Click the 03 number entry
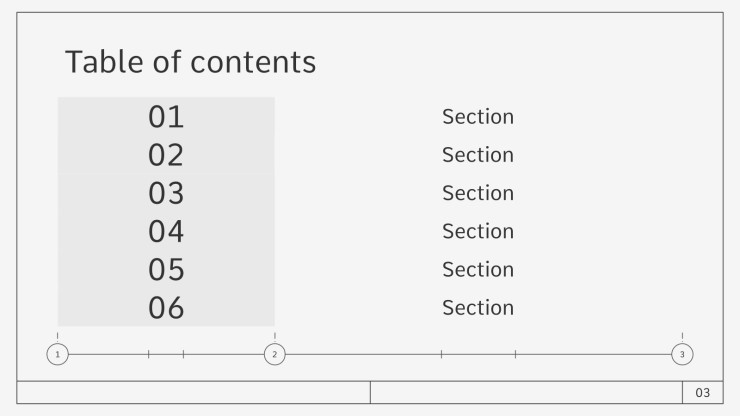 pyautogui.click(x=166, y=193)
